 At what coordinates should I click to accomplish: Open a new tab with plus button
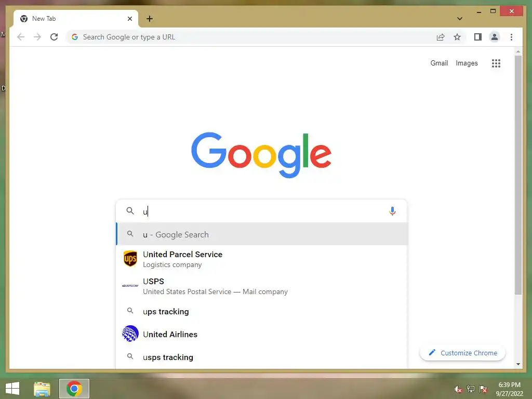coord(150,19)
